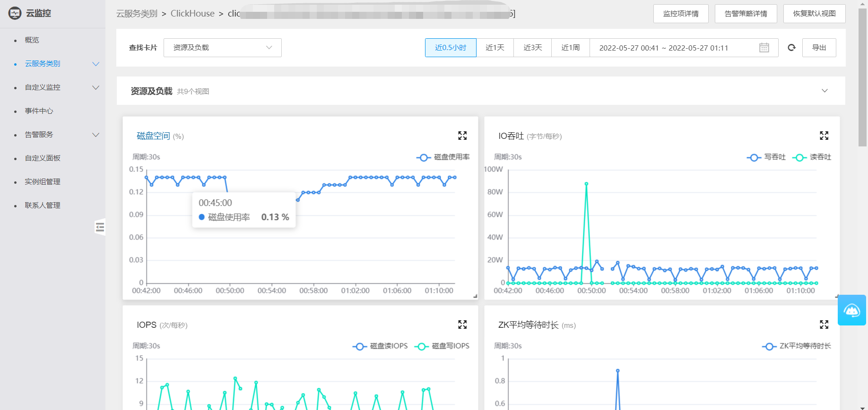The image size is (868, 410).
Task: Open the 查找卡片 dropdown
Action: click(222, 48)
